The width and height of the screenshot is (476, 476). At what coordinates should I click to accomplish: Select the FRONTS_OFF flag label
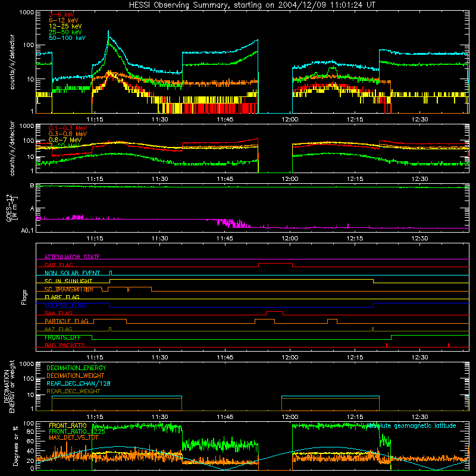[62, 337]
